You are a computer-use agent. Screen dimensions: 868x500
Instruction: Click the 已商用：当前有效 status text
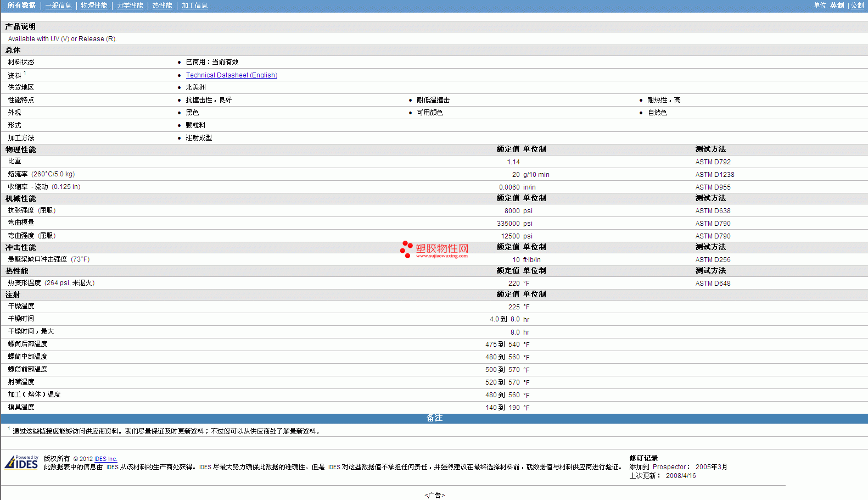(x=212, y=62)
